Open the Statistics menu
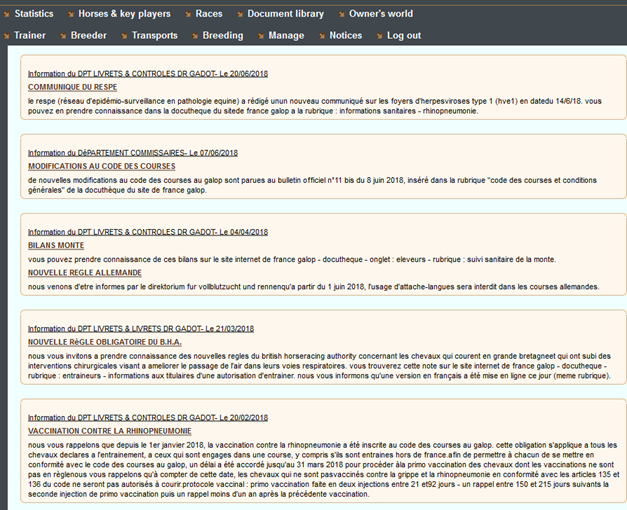The width and height of the screenshot is (627, 510). point(34,14)
